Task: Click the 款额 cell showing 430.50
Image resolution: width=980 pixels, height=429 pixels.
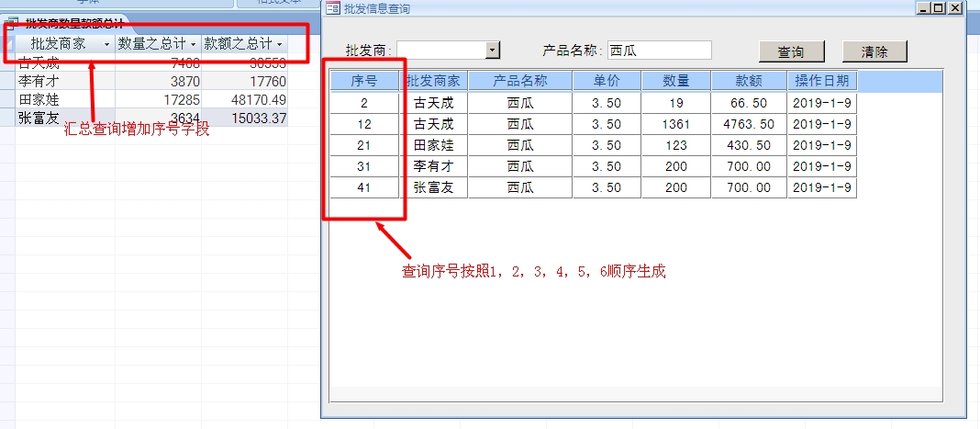Action: tap(749, 146)
